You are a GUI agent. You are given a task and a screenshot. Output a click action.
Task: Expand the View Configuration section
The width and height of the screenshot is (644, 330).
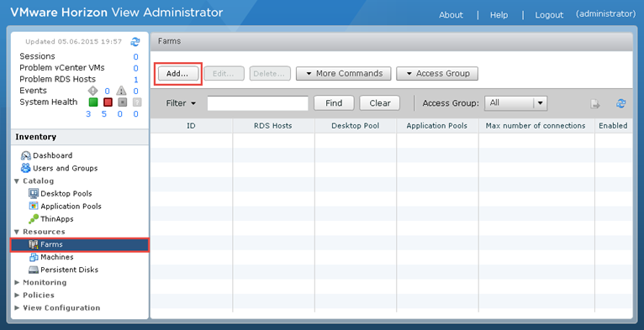click(17, 308)
